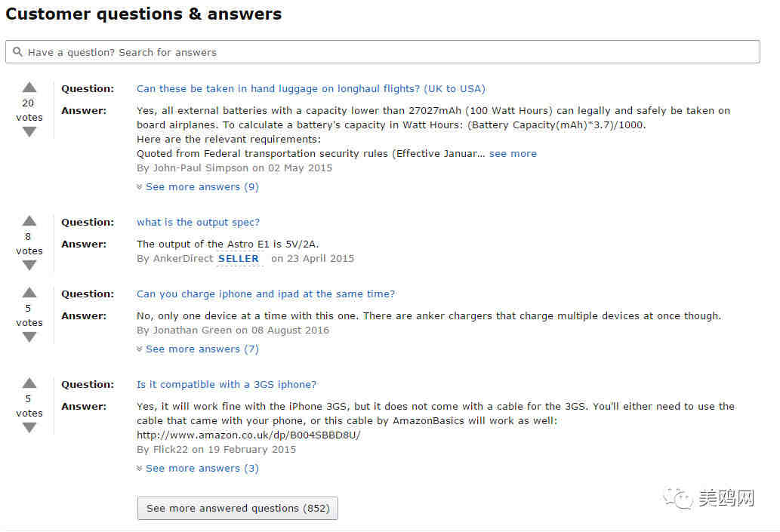Click the search magnifier icon
The image size is (780, 532).
[17, 52]
